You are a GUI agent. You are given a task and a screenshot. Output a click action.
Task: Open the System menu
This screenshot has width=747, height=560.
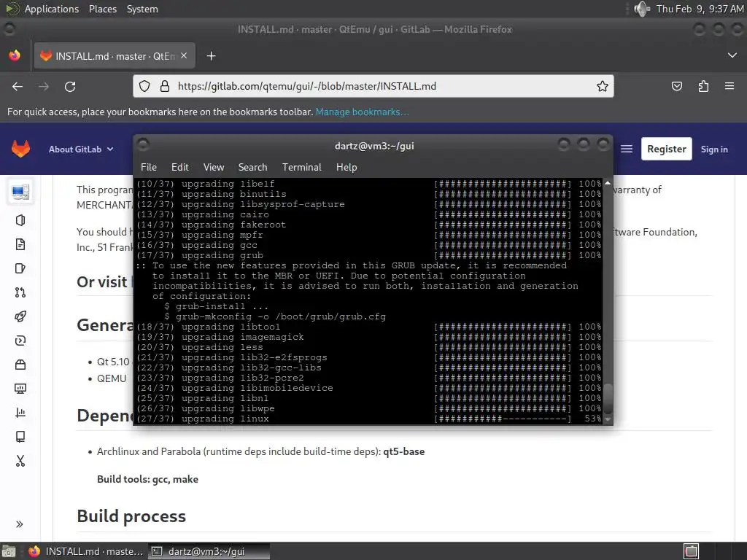point(142,9)
